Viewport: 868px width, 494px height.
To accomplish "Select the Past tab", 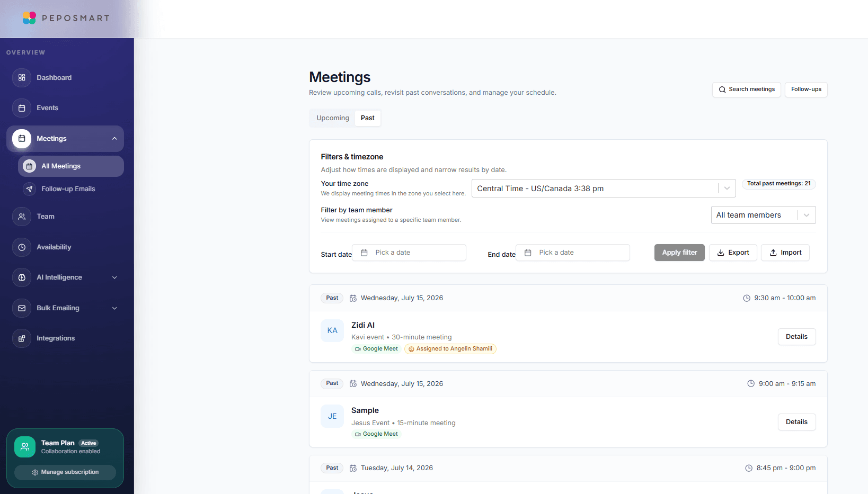I will click(x=368, y=118).
